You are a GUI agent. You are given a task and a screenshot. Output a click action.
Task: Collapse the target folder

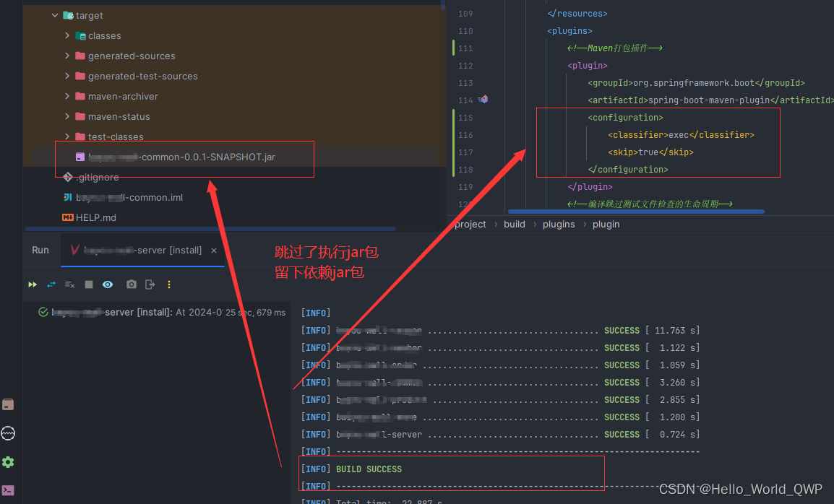point(54,14)
